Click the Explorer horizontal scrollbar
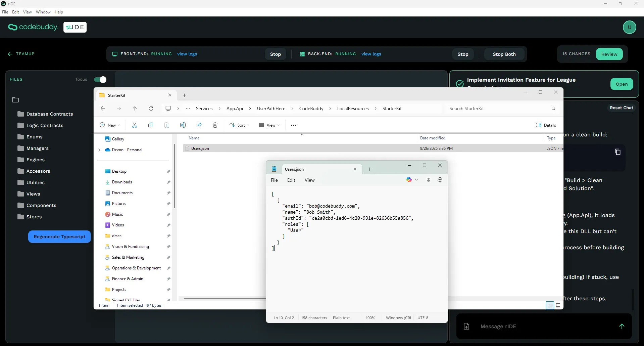The width and height of the screenshot is (644, 346). click(225, 298)
